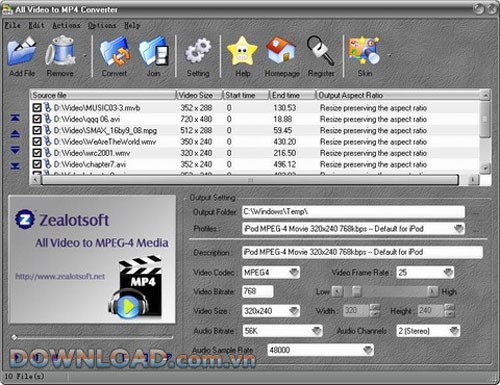The height and width of the screenshot is (385, 500).
Task: Click the End time column header
Action: coord(292,95)
